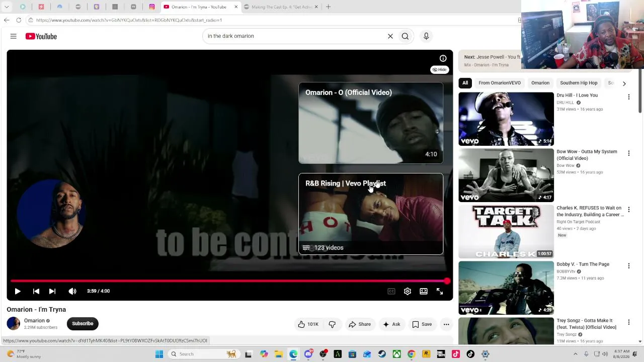Open options for Bobby V. video
The image size is (644, 362).
tap(628, 266)
